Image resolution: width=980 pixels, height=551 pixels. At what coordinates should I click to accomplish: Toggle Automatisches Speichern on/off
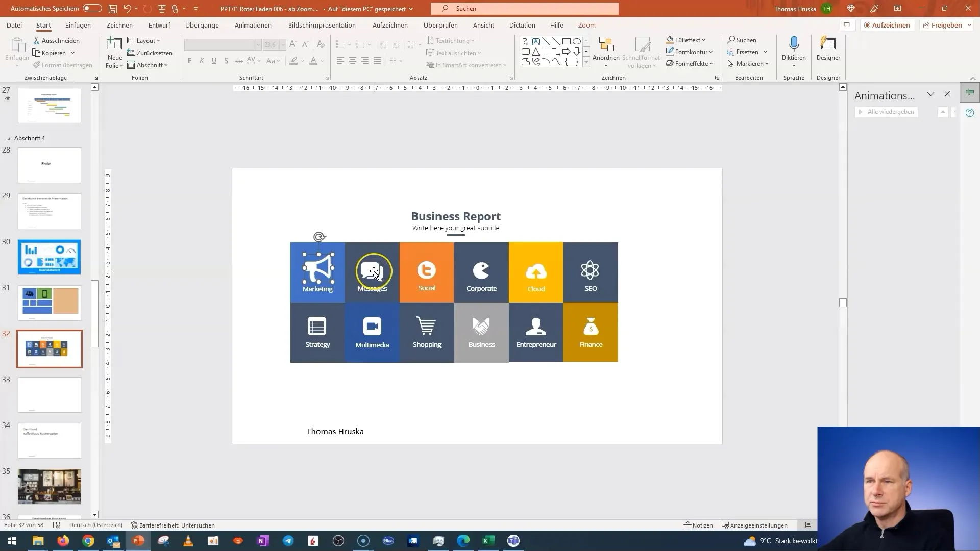90,8
